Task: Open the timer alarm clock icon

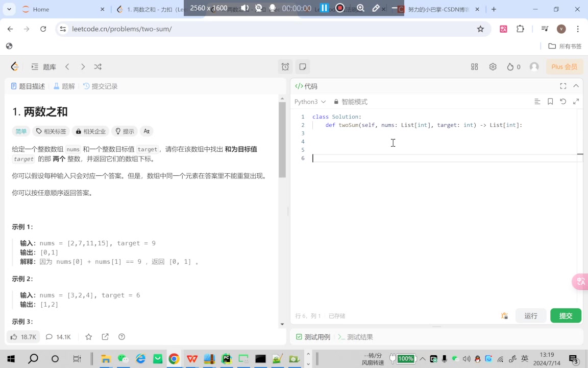Action: click(285, 67)
